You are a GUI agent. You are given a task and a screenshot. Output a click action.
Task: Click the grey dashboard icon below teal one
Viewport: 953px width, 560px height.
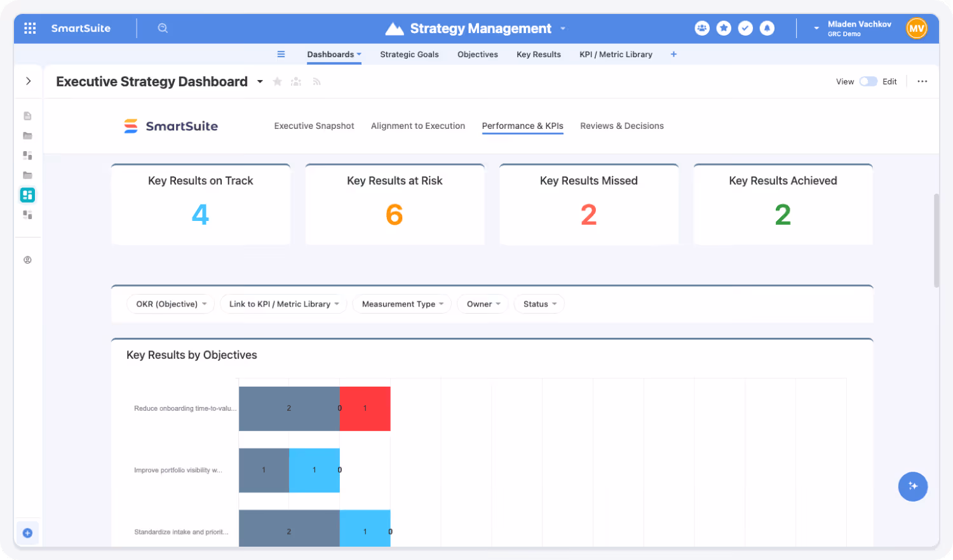coord(27,215)
